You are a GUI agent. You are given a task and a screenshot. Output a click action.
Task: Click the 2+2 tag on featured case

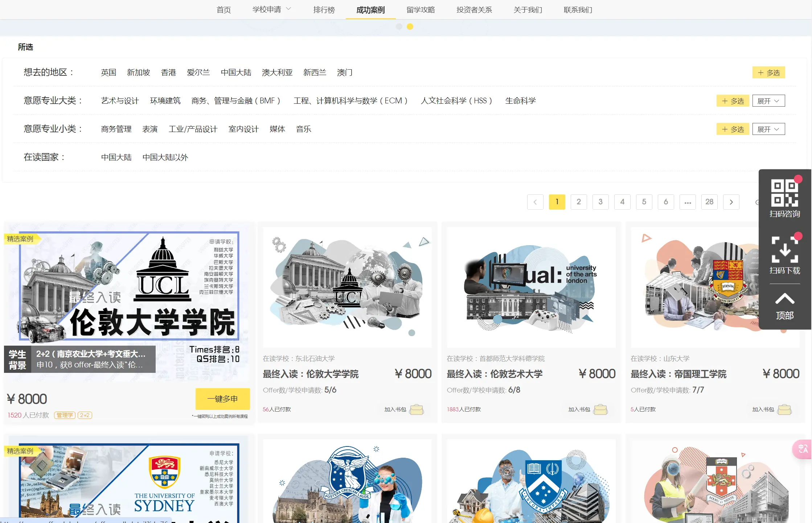85,415
